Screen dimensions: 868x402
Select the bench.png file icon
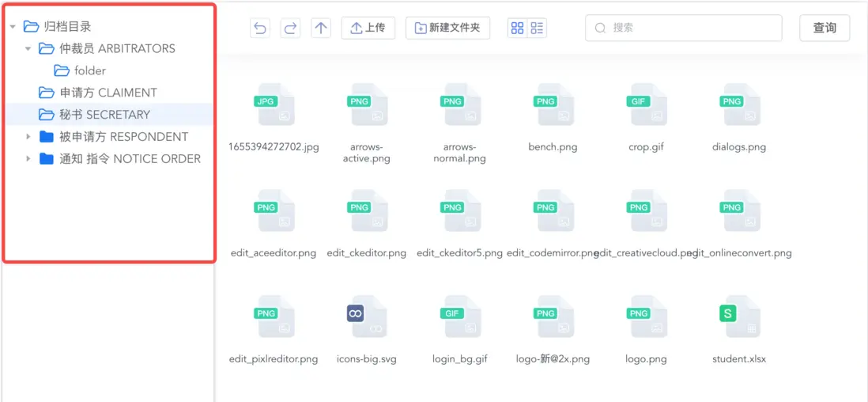coord(553,104)
